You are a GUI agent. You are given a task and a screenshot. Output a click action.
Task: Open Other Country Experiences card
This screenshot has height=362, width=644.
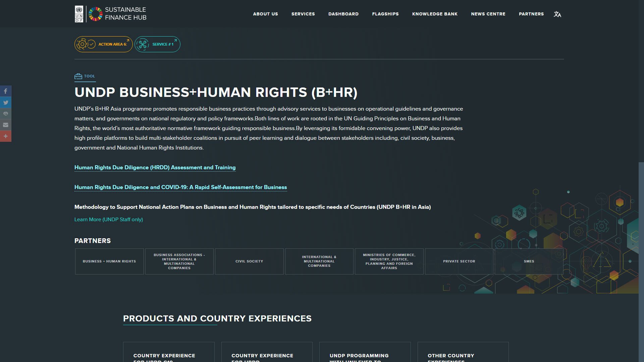(463, 352)
